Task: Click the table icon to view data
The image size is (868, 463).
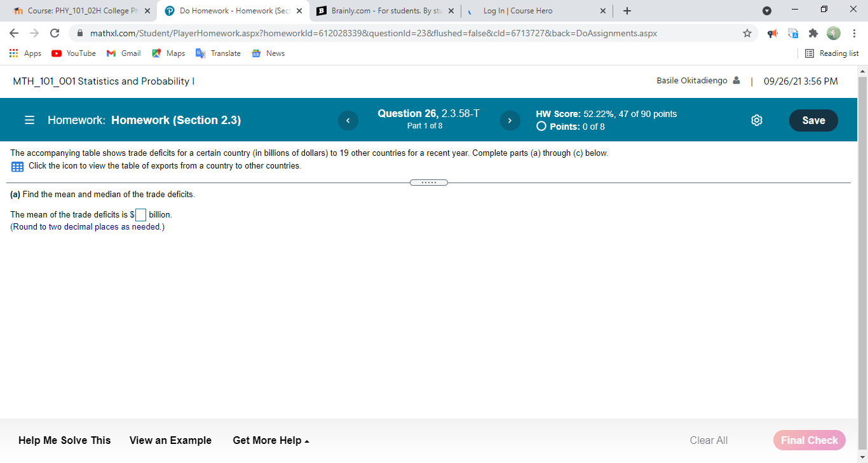Action: [x=17, y=167]
